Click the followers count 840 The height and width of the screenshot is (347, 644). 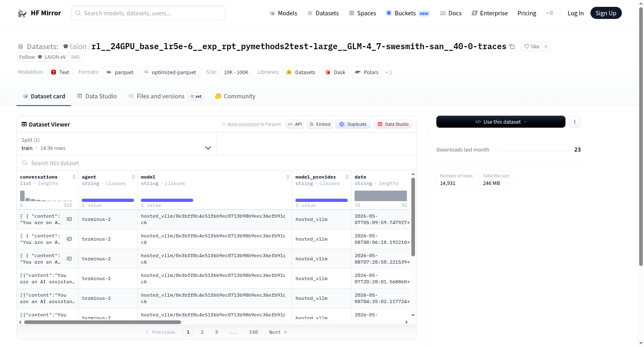[x=75, y=57]
